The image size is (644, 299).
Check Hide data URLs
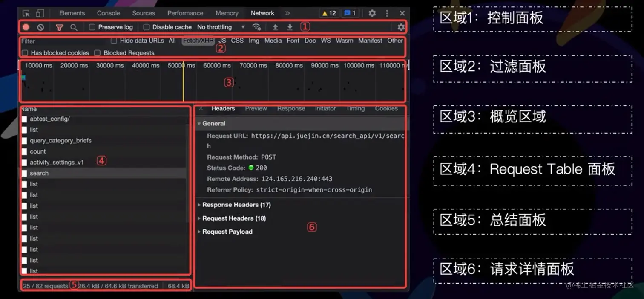point(114,41)
